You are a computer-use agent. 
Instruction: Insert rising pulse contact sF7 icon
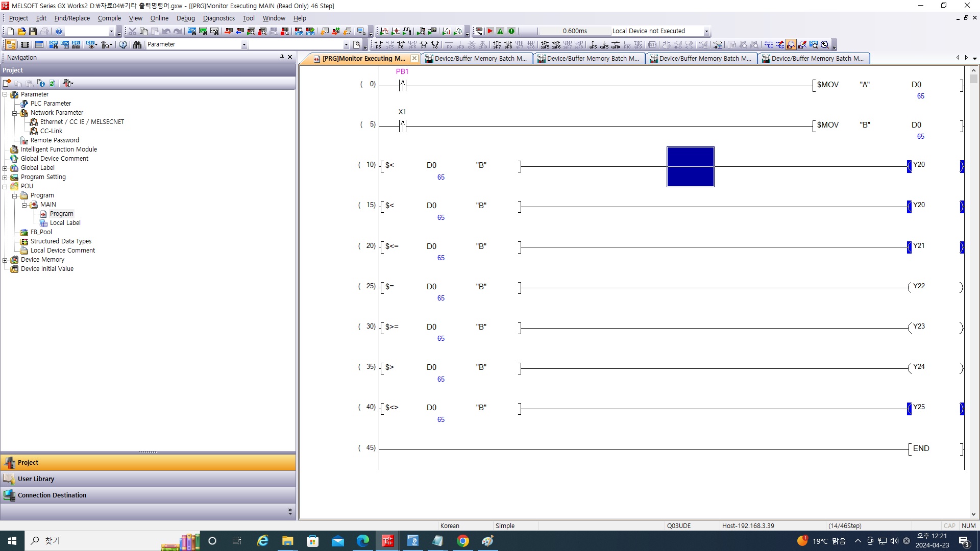497,45
